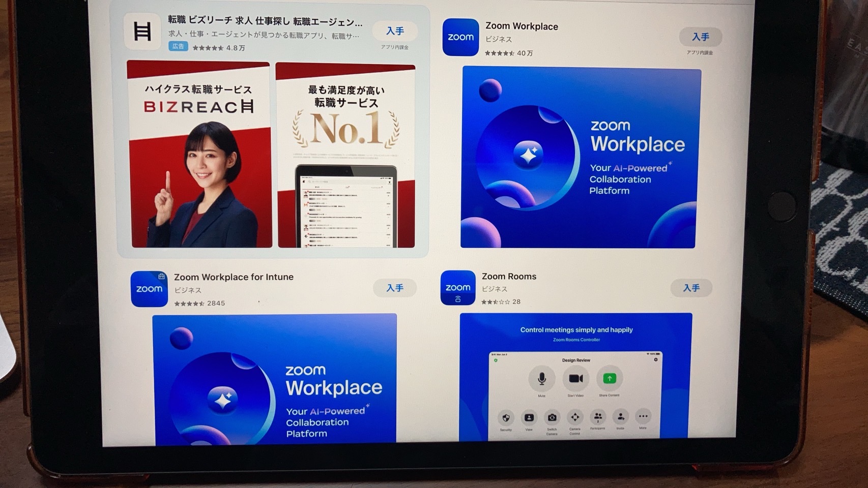This screenshot has height=488, width=868.
Task: Tap the View icon in Zoom Rooms preview
Action: pyautogui.click(x=529, y=418)
